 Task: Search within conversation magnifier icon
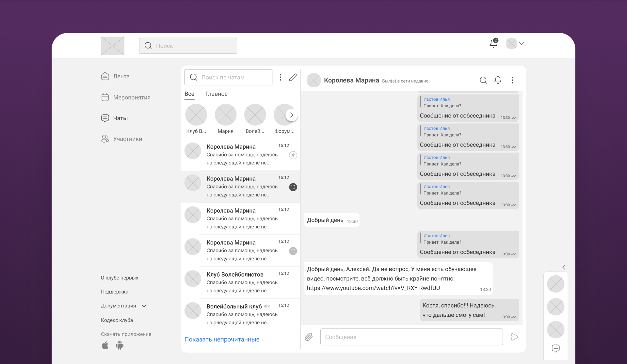click(483, 80)
